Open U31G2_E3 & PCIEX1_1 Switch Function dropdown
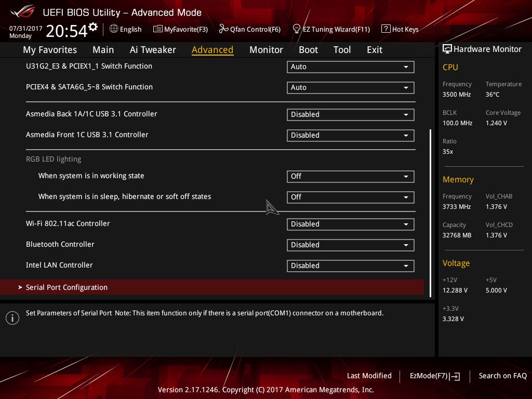The width and height of the screenshot is (532, 399). click(x=351, y=67)
